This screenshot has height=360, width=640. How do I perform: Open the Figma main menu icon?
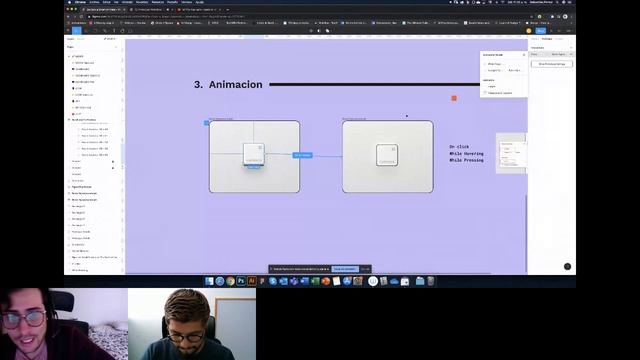tap(68, 31)
